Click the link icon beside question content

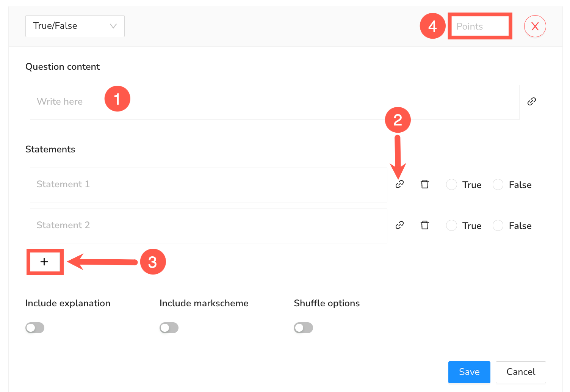(x=531, y=102)
